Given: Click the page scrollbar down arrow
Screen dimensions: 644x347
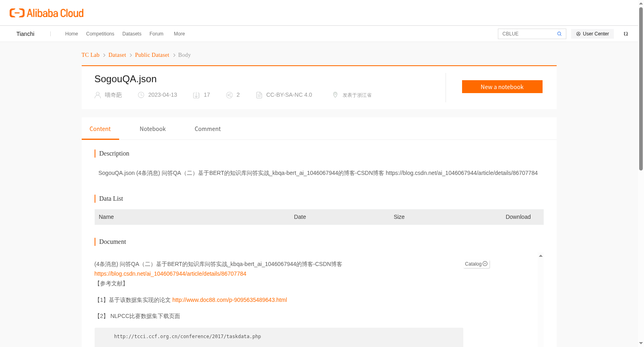Looking at the screenshot, I should [641, 343].
